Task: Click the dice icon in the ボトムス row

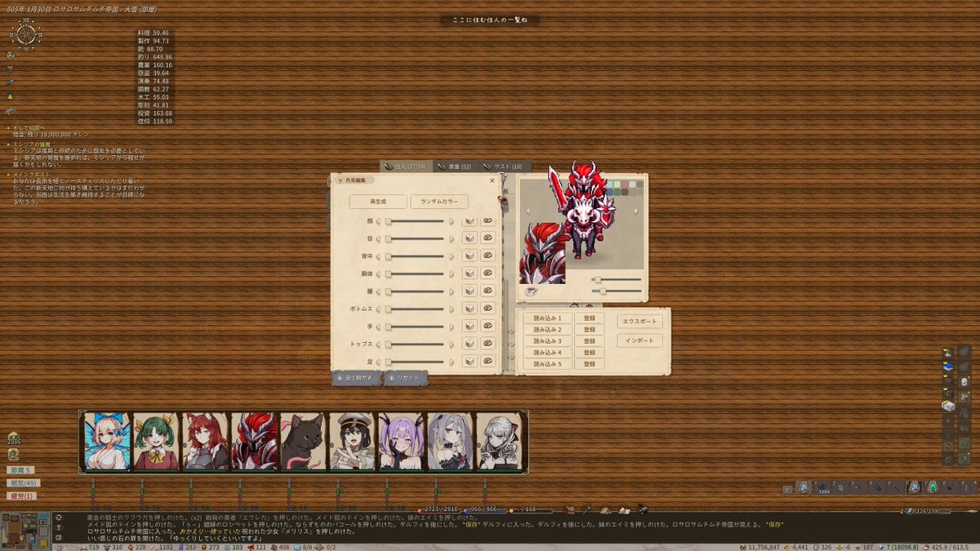Action: coord(470,309)
